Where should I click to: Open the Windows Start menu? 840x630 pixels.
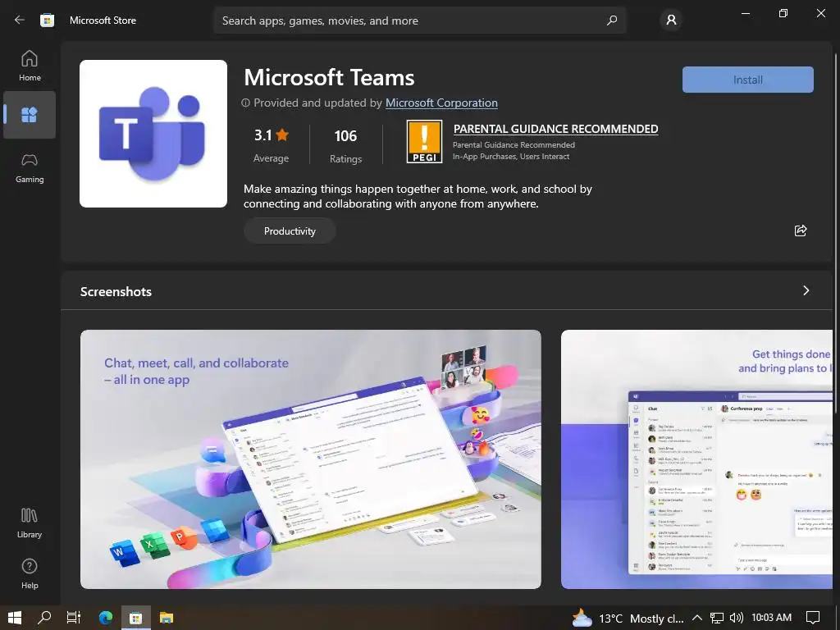15,618
